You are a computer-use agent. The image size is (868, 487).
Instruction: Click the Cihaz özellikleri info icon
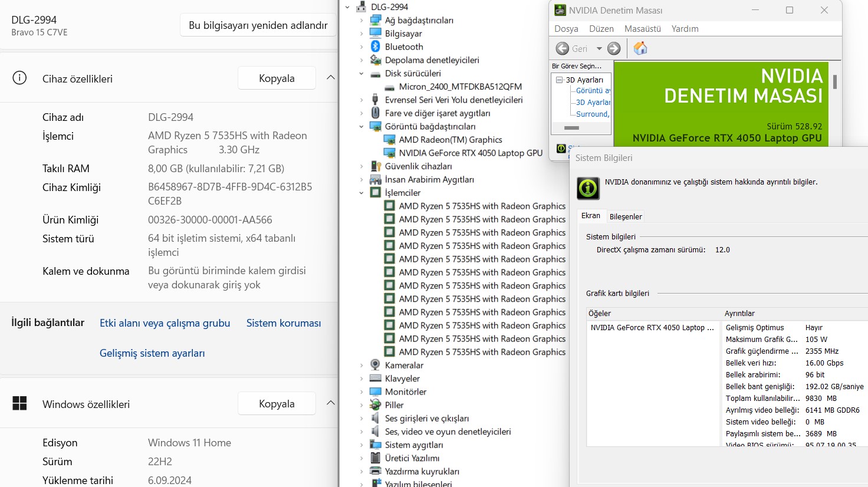click(19, 78)
